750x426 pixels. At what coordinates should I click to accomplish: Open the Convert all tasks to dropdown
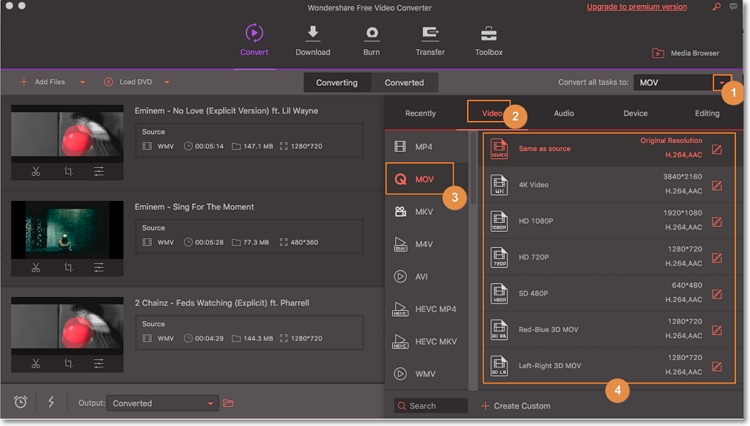[721, 82]
